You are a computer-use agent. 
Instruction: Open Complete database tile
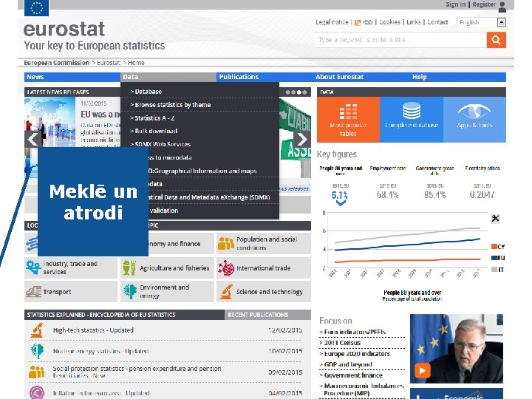tap(412, 120)
